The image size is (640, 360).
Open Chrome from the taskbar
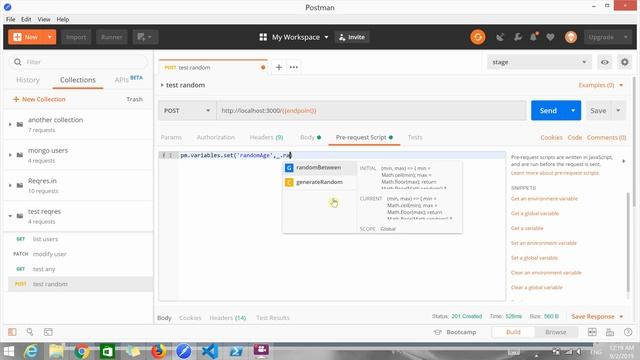(82, 351)
